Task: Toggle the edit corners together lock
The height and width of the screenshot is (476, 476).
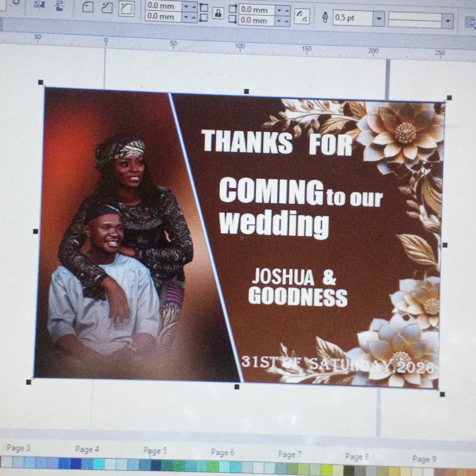Action: click(x=218, y=13)
